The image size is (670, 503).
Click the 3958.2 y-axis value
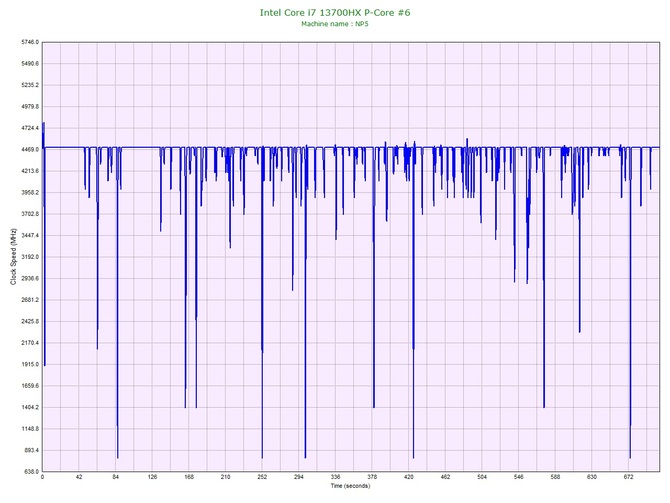[x=30, y=192]
